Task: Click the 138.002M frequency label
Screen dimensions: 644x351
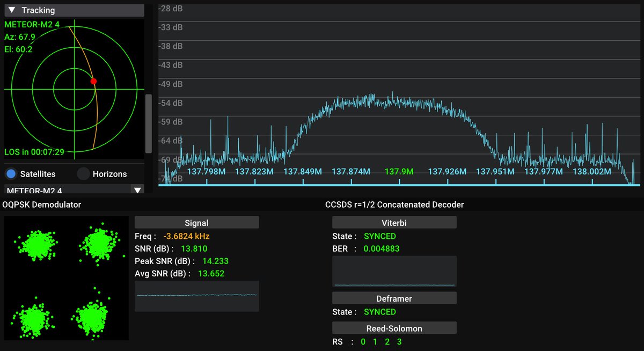Action: tap(592, 172)
